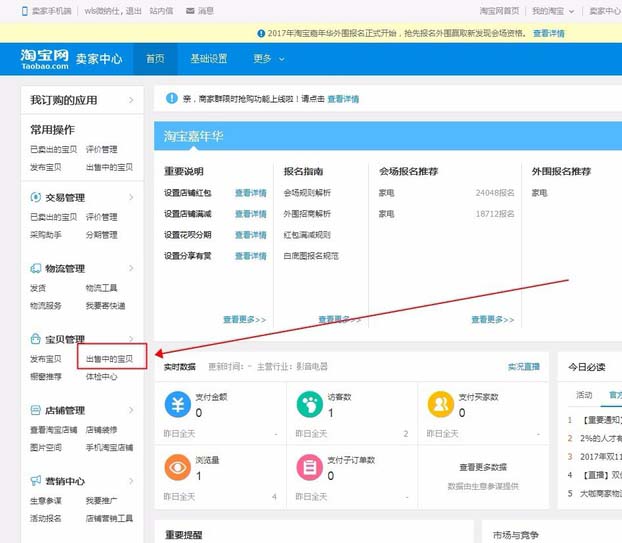Click 查看更多 under 重要说明
The width and height of the screenshot is (622, 543).
(245, 319)
